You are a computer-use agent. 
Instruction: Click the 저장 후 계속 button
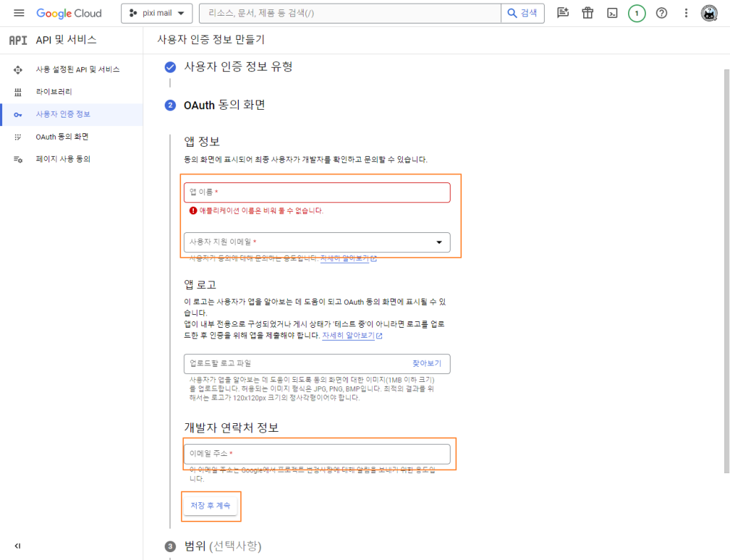(x=210, y=506)
